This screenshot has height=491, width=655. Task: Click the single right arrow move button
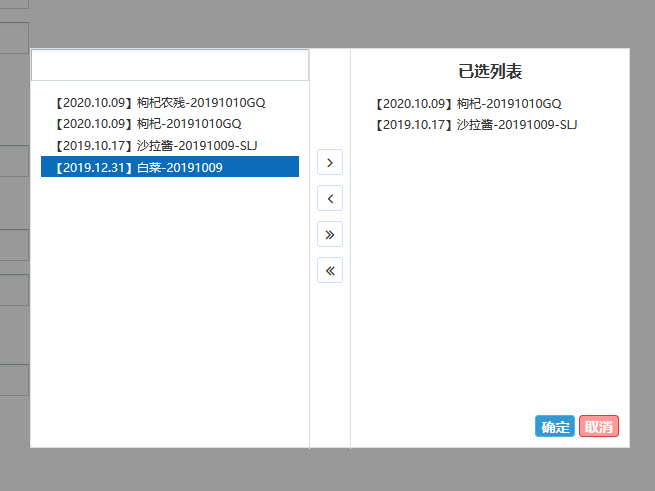pyautogui.click(x=330, y=162)
